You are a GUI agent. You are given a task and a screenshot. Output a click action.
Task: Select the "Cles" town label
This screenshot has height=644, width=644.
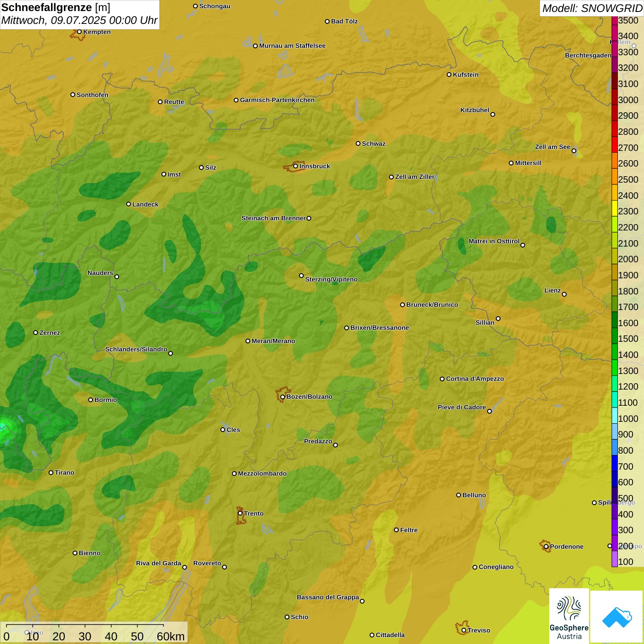(233, 430)
